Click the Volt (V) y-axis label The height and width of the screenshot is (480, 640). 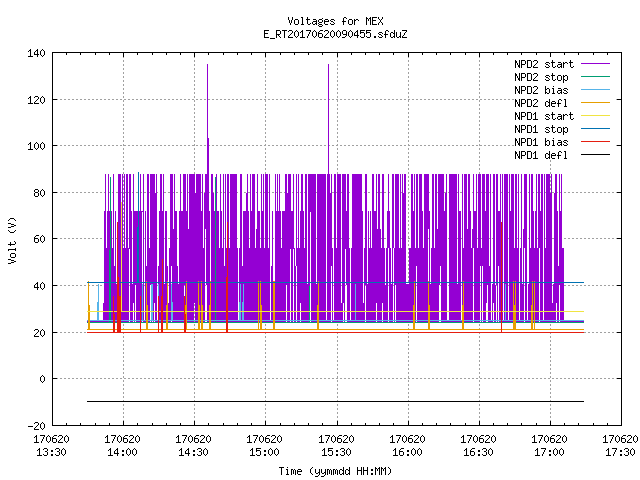(12, 240)
